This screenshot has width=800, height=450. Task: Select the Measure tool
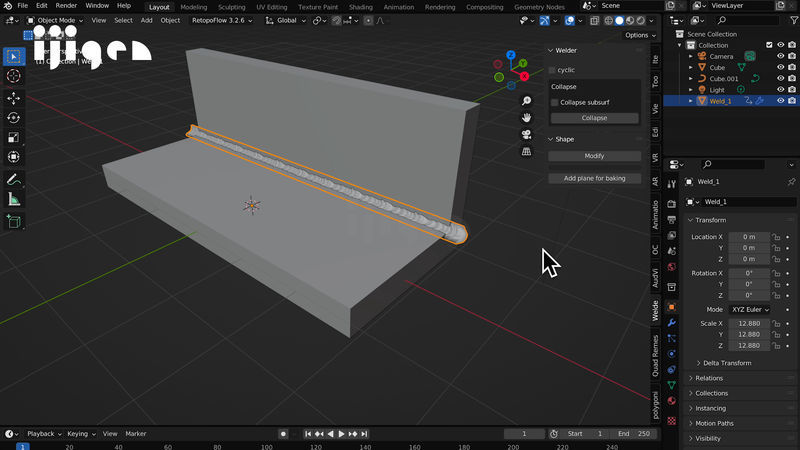14,199
